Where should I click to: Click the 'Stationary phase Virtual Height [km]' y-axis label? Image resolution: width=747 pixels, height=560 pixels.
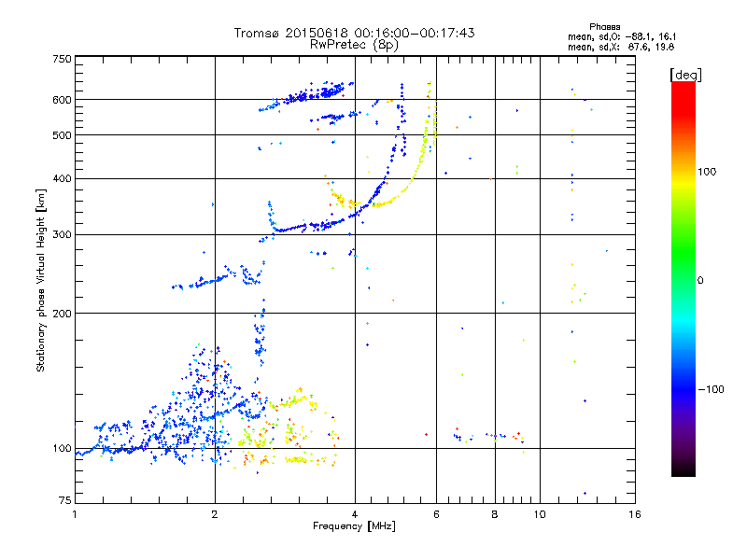click(41, 281)
